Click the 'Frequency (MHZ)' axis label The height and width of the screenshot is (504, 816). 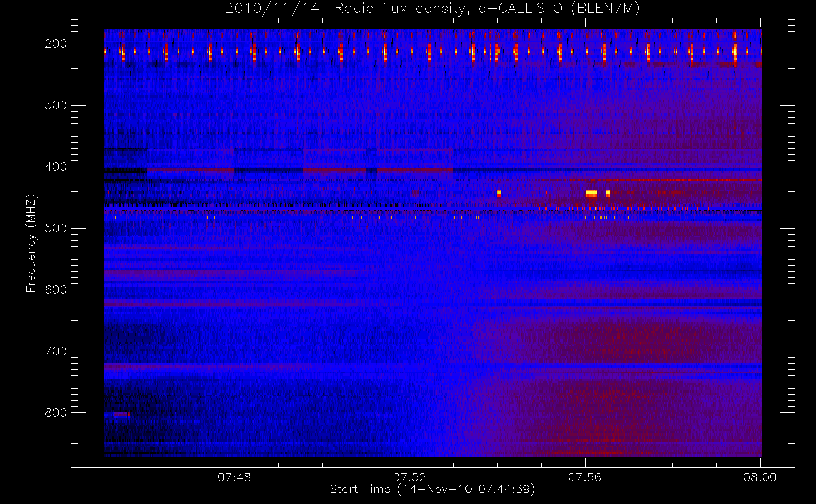31,243
